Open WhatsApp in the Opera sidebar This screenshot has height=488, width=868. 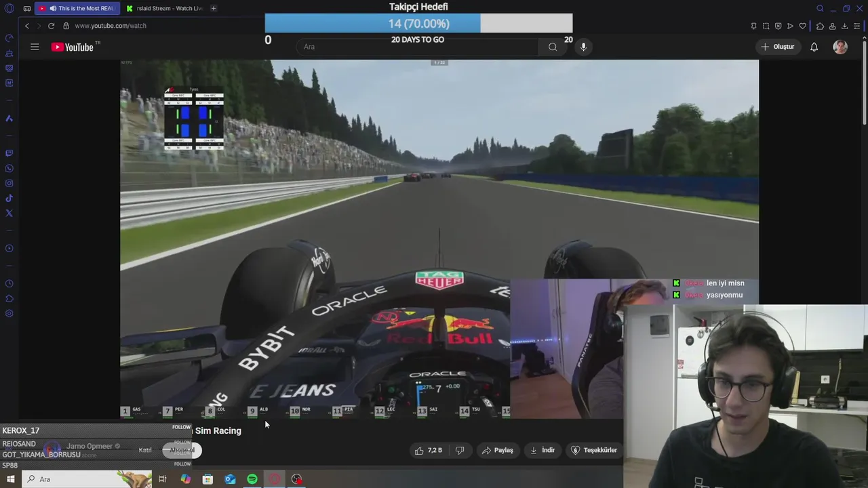coord(9,169)
